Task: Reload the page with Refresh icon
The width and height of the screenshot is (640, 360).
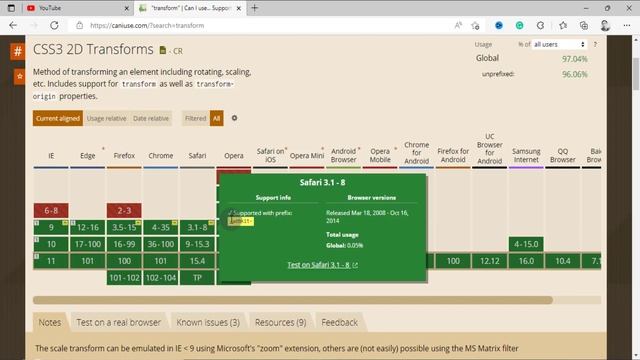Action: [54, 25]
